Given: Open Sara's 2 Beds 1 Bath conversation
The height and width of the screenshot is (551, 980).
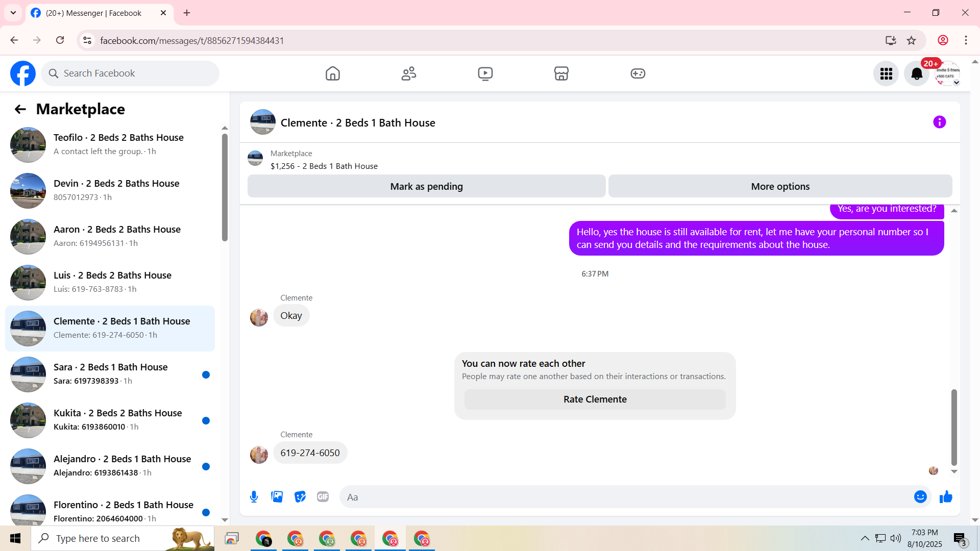Looking at the screenshot, I should [110, 374].
